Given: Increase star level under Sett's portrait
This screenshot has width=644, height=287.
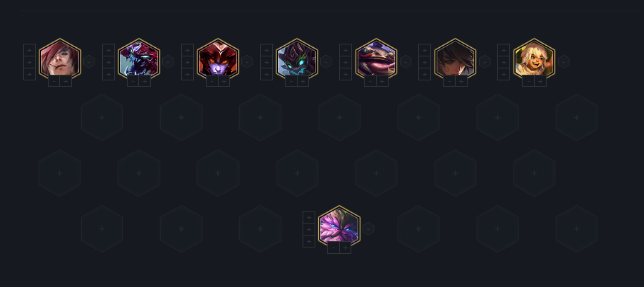Looking at the screenshot, I should [x=66, y=81].
